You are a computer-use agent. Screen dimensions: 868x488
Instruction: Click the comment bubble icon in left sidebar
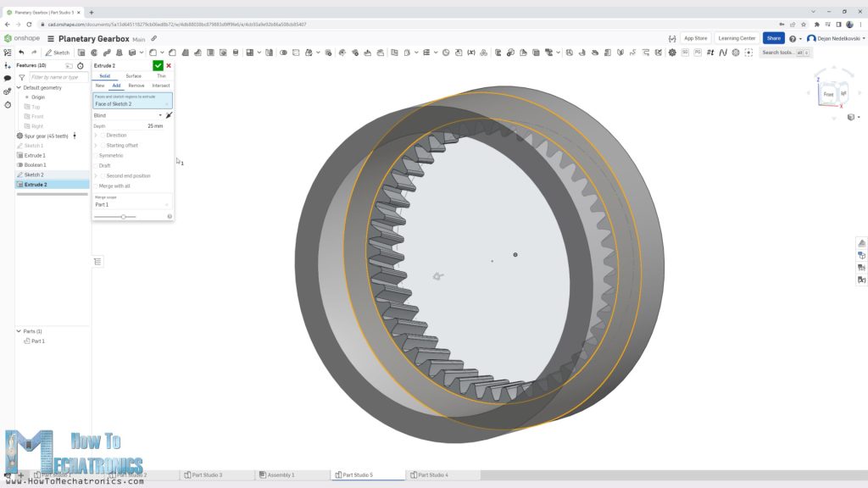[x=8, y=78]
